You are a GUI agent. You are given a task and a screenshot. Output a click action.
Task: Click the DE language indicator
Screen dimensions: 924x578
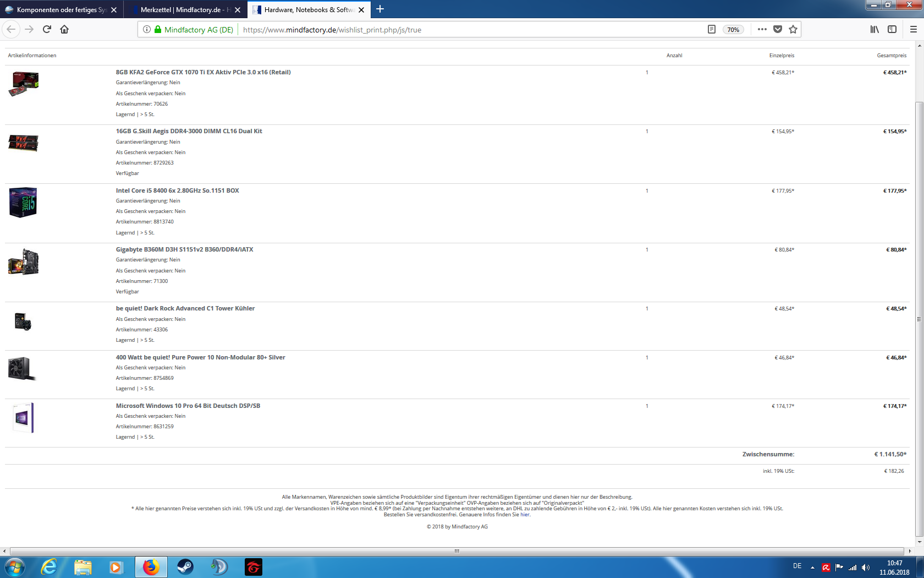coord(798,566)
